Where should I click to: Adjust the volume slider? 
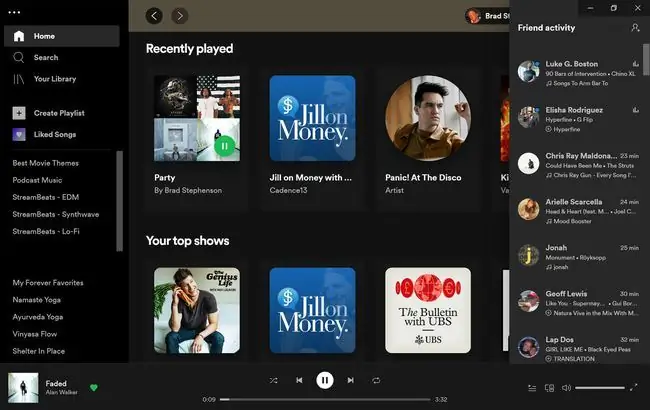point(600,388)
